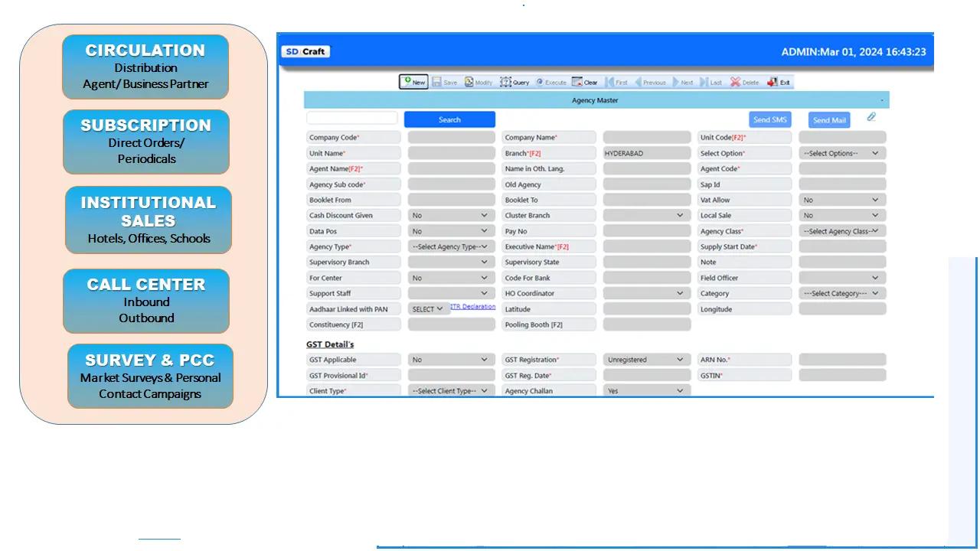Open the Call Center module tile
Screen dimensions: 980x551
[x=145, y=301]
